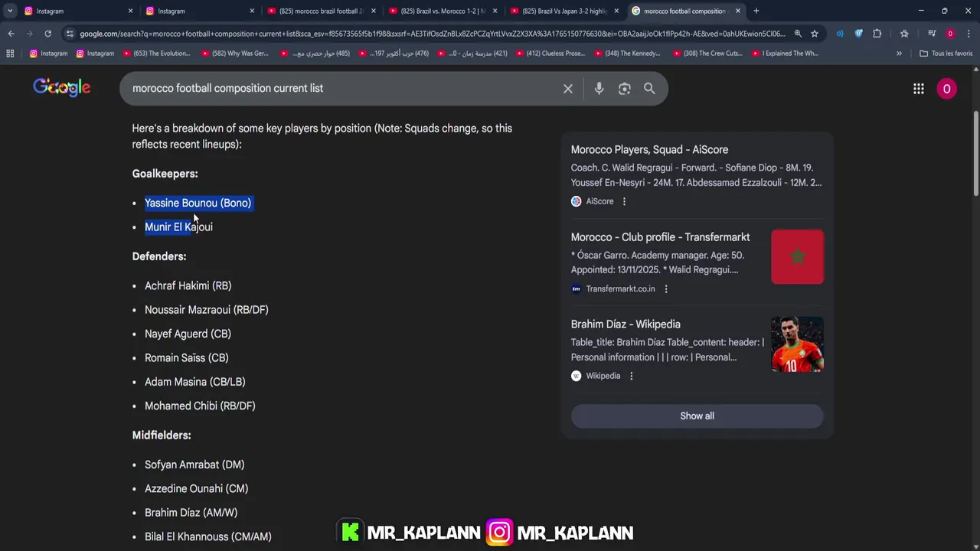Image resolution: width=980 pixels, height=551 pixels.
Task: Start a voice search with the microphone icon
Action: click(x=599, y=89)
